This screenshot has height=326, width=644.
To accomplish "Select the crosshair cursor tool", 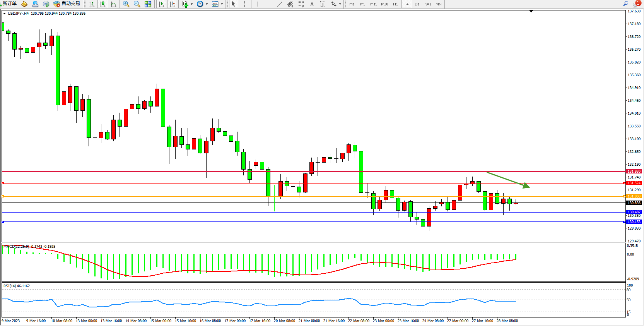I will click(244, 4).
